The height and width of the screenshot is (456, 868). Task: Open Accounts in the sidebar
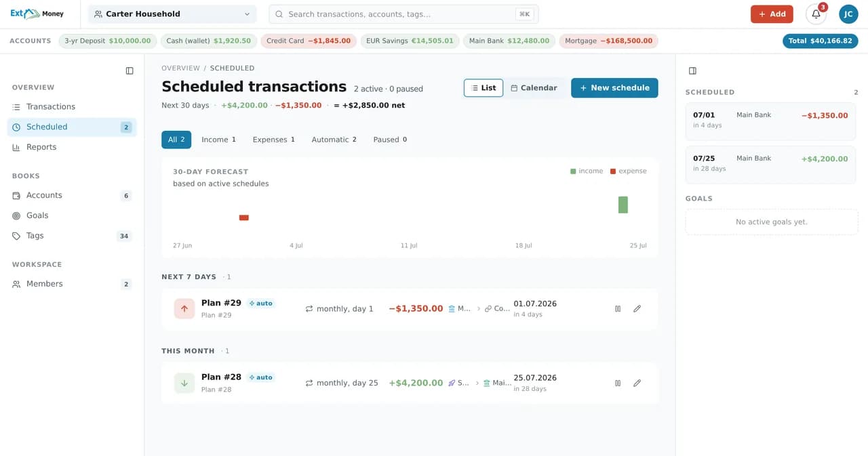click(72, 196)
